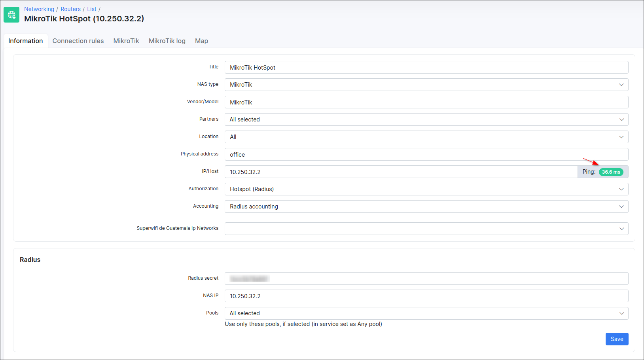Expand the Pools dropdown

coord(426,313)
